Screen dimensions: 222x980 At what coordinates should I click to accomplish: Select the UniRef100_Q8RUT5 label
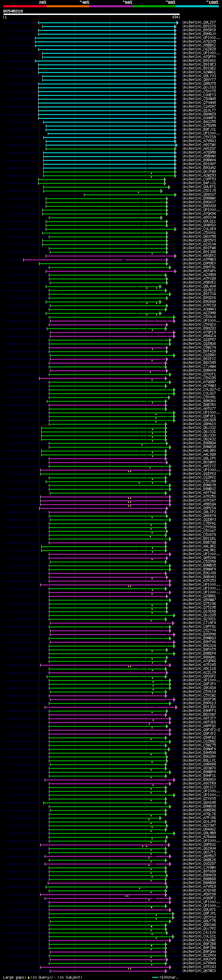tap(199, 84)
